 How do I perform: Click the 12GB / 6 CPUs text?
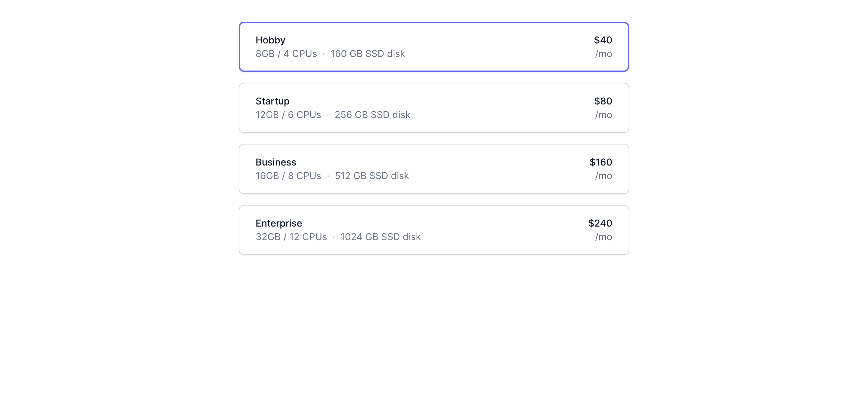pyautogui.click(x=288, y=115)
